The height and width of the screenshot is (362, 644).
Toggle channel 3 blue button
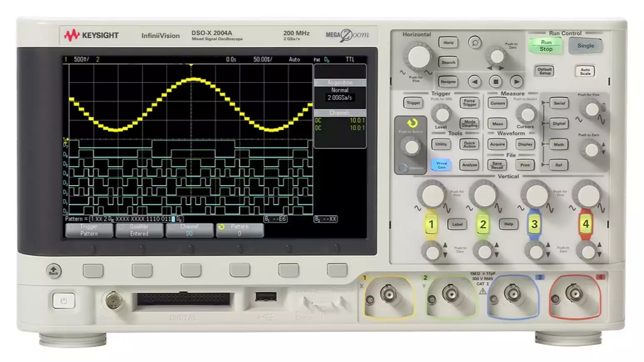(534, 225)
